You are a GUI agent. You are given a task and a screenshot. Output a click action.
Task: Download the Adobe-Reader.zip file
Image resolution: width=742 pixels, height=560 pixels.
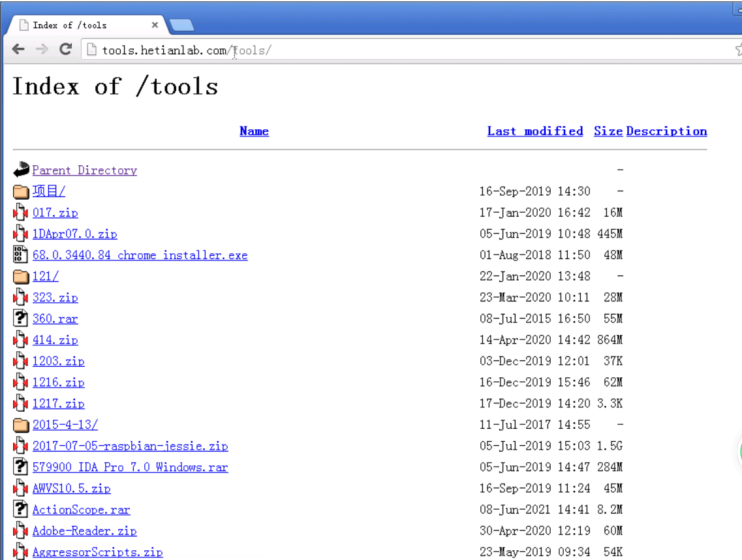85,531
